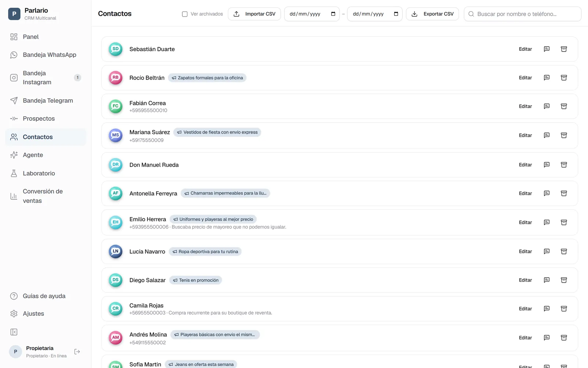Viewport: 588px width, 368px height.
Task: Open the Propietaria user profile
Action: (x=38, y=351)
